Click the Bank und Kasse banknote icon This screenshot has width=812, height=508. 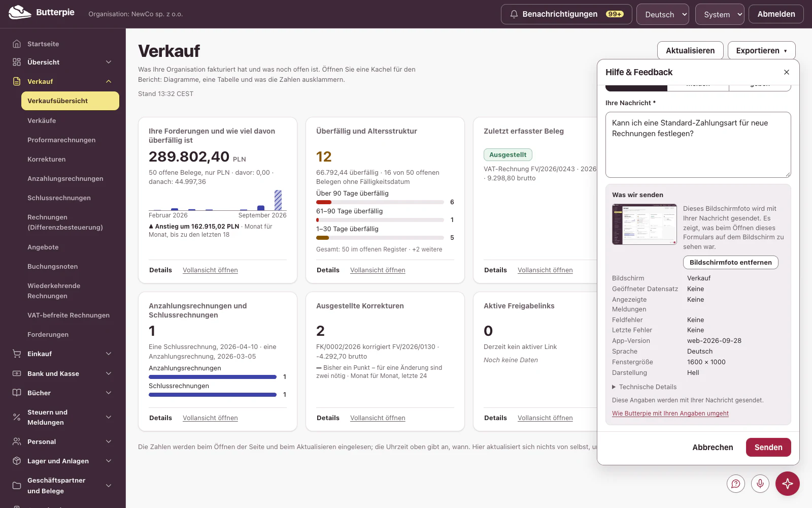point(17,373)
